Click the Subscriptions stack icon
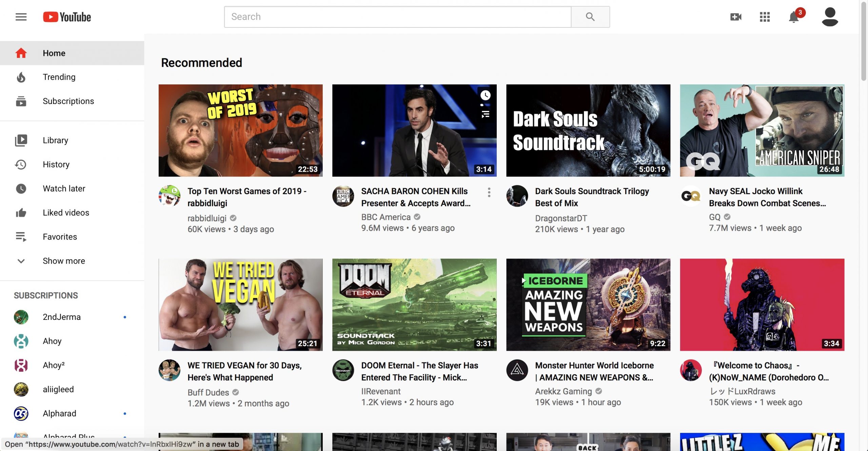Screen dimensions: 868x451 [21, 101]
